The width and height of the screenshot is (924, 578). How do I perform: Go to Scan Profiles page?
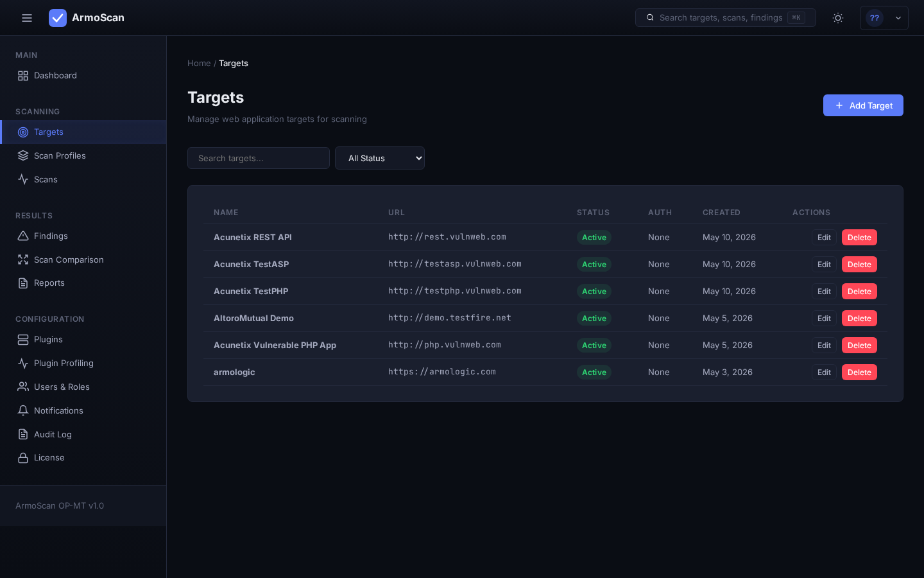click(83, 156)
